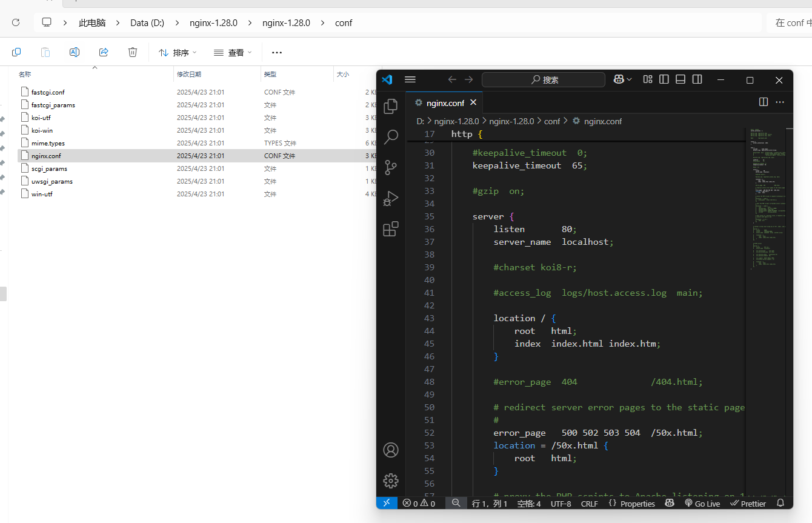Expand chevron after Data (D:) in address bar
This screenshot has width=812, height=523.
tap(177, 23)
